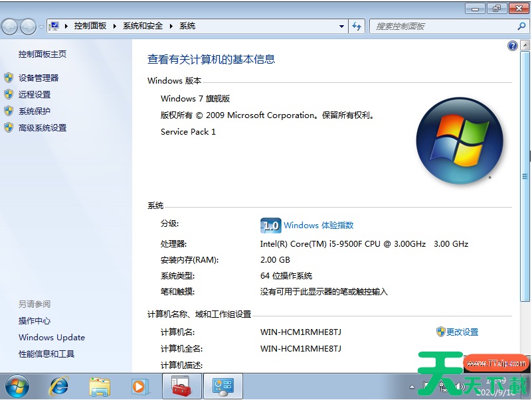The width and height of the screenshot is (532, 400).
Task: Click the magnifier icon in the search box
Action: [521, 27]
